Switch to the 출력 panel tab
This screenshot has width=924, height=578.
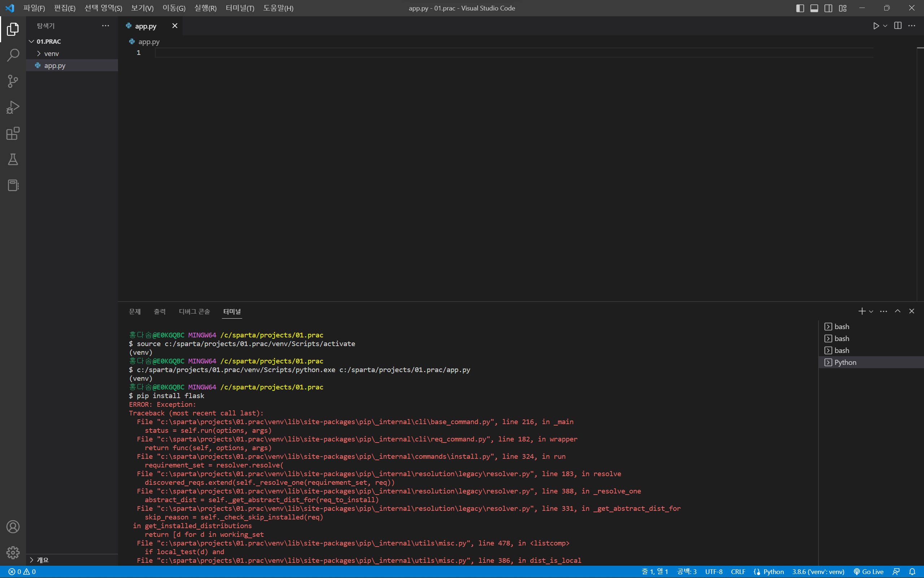160,311
